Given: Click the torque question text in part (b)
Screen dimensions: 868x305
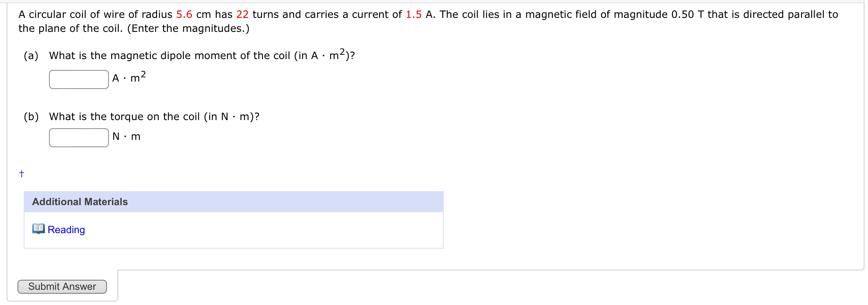Looking at the screenshot, I should click(x=154, y=116).
